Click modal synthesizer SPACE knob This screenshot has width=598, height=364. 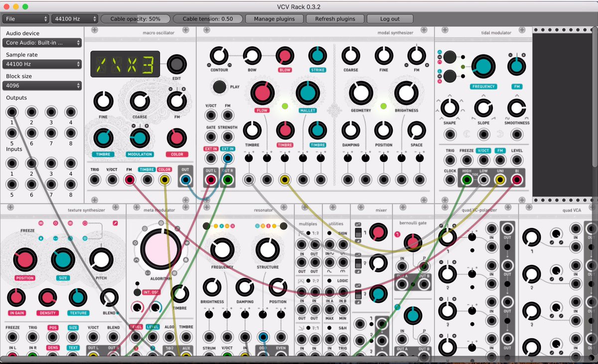coord(417,130)
